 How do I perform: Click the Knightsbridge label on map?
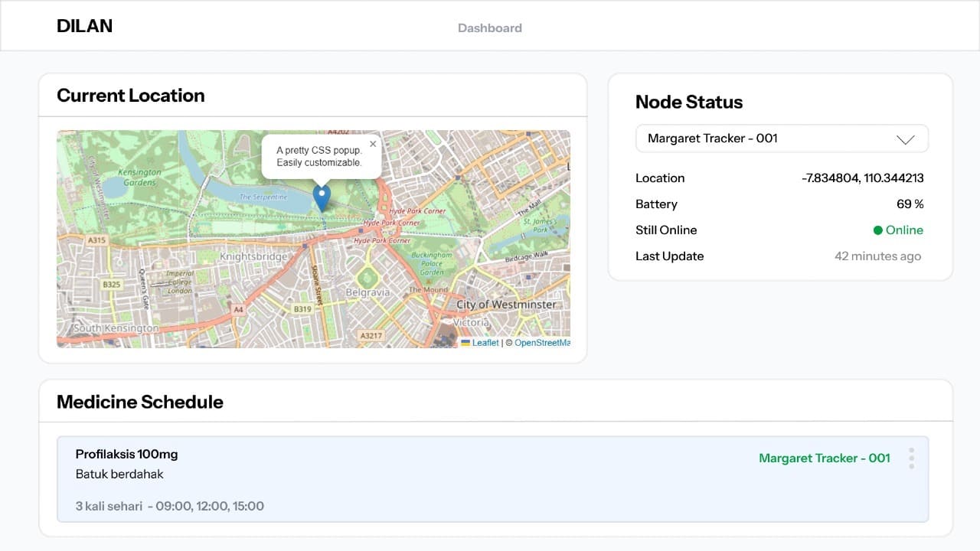click(253, 257)
